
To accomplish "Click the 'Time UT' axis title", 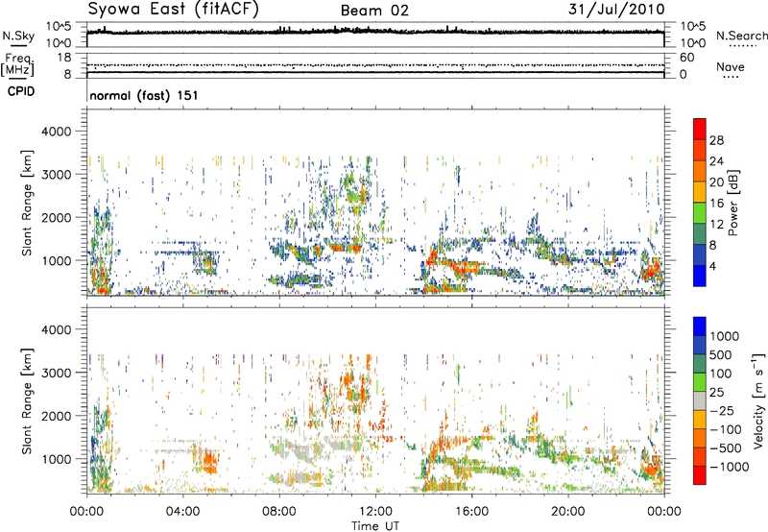I will tap(375, 526).
